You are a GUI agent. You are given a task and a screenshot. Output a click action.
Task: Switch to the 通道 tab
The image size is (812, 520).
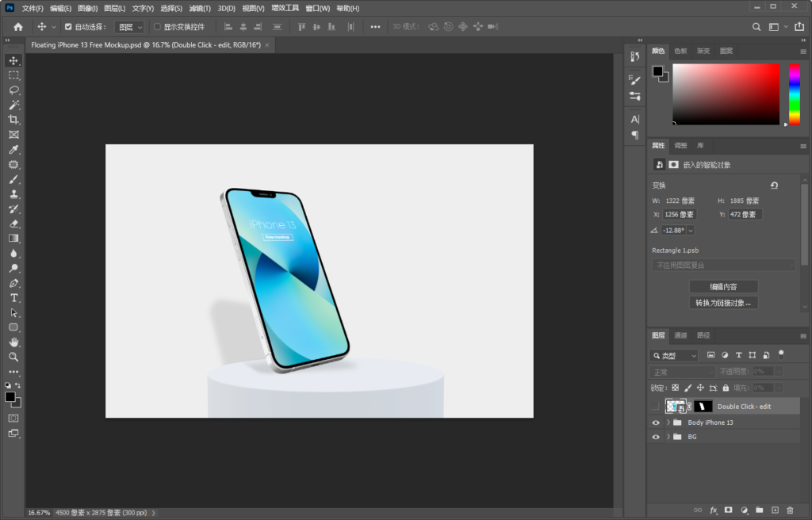pyautogui.click(x=680, y=335)
